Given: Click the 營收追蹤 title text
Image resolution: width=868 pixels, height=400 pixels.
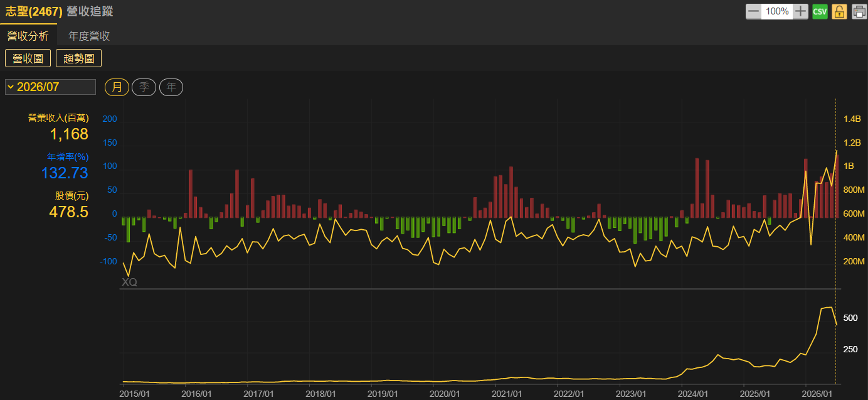Looking at the screenshot, I should 90,11.
